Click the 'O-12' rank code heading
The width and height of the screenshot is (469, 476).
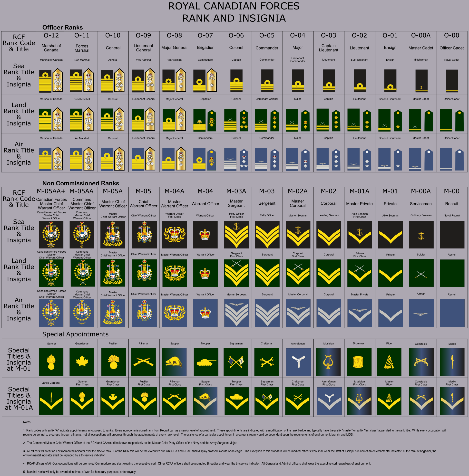pyautogui.click(x=51, y=35)
